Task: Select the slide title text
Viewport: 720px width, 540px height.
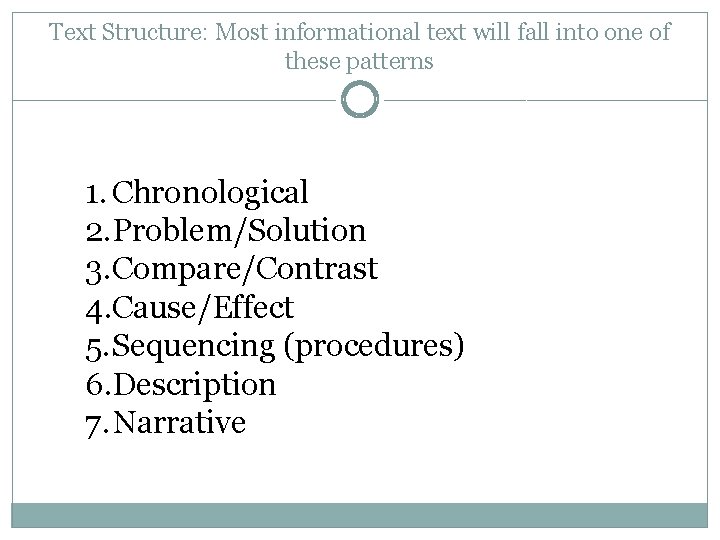Action: [x=360, y=46]
